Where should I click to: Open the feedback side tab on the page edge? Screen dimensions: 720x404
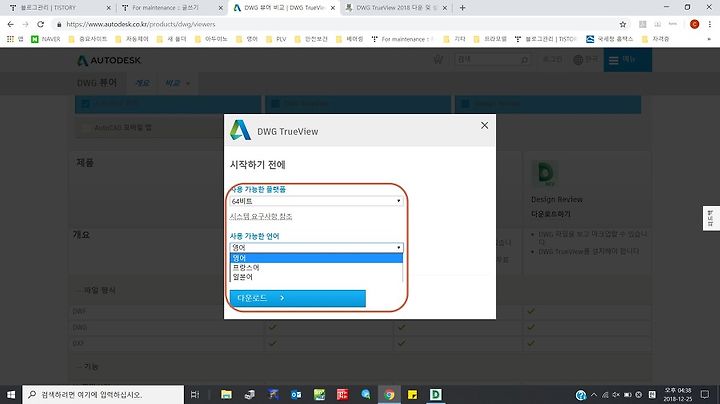point(711,218)
